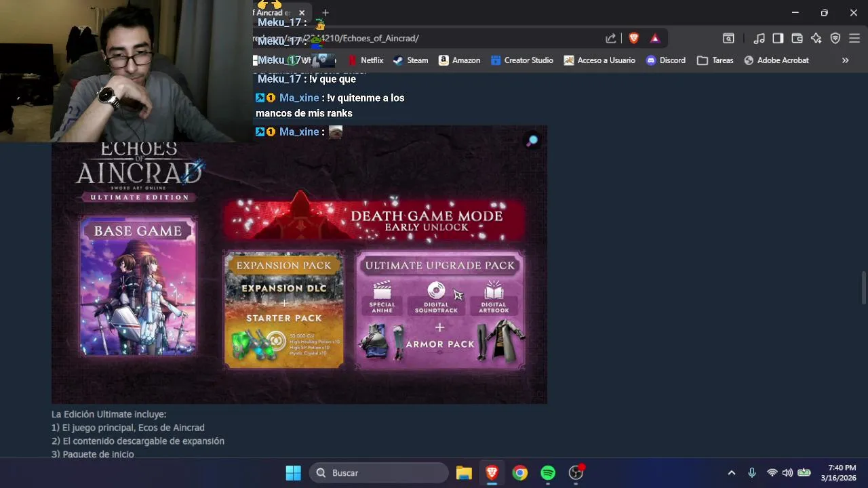
Task: Open Google Chrome from the taskbar
Action: (x=520, y=473)
